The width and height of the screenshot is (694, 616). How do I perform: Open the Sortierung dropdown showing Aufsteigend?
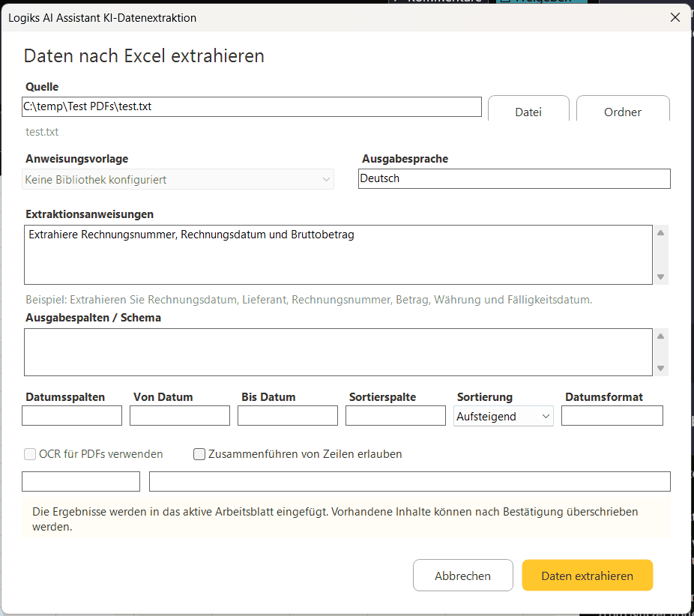pos(503,416)
